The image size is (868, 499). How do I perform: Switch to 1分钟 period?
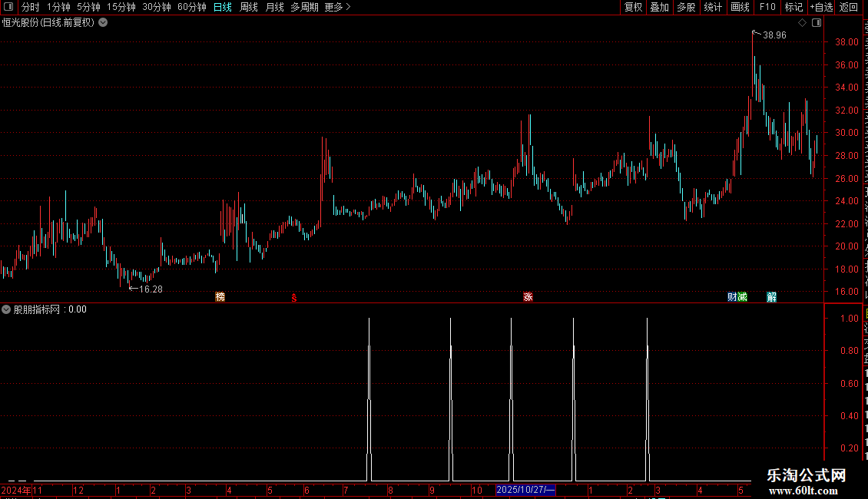coord(58,7)
